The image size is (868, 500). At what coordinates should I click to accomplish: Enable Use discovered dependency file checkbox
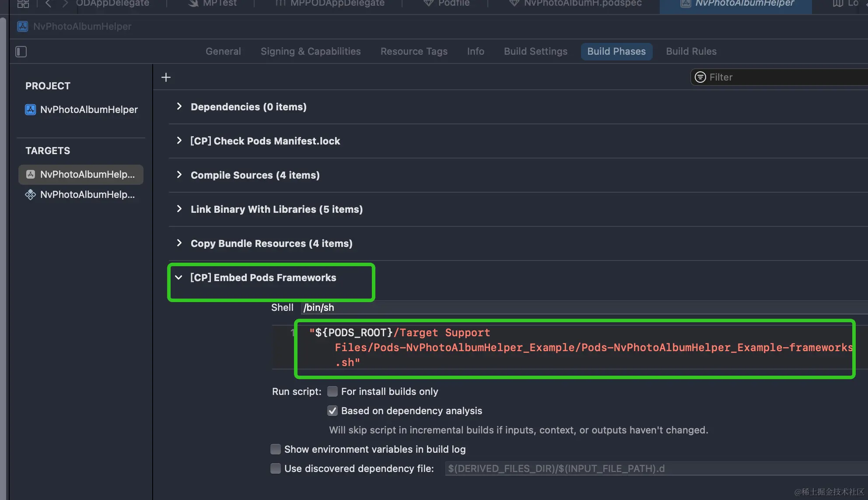pos(276,468)
